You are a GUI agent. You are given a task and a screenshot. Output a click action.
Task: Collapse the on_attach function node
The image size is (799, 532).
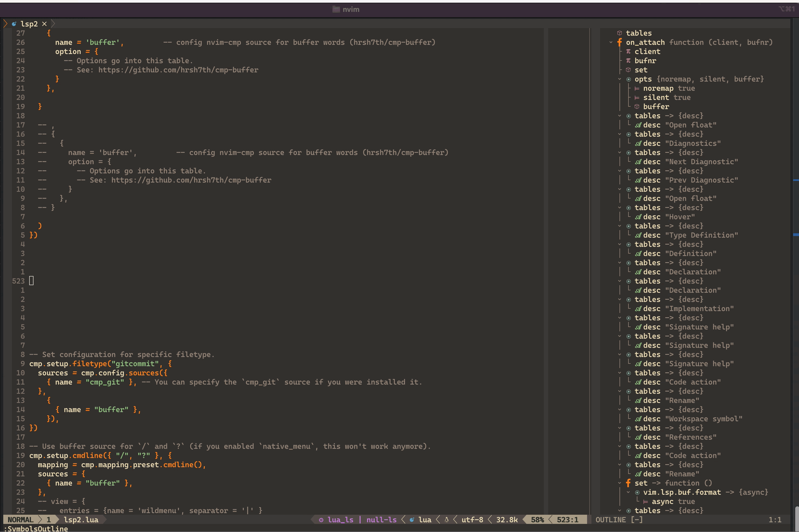[x=611, y=42]
